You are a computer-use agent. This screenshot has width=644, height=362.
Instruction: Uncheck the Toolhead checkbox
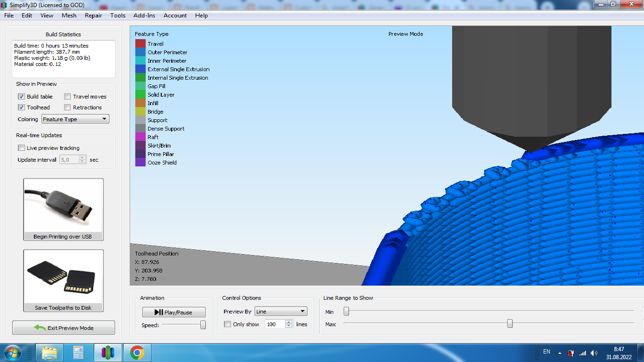pos(21,107)
